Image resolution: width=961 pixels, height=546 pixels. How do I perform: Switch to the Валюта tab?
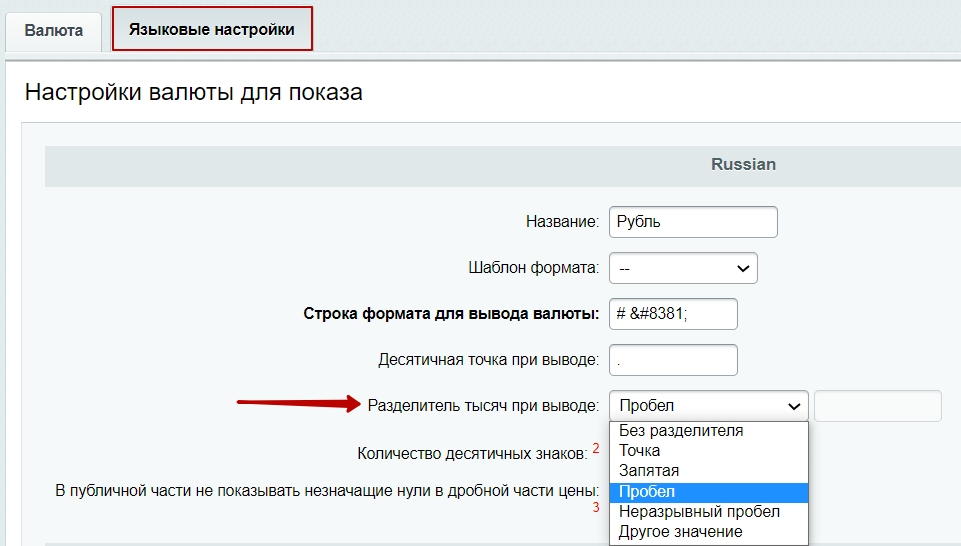(54, 30)
